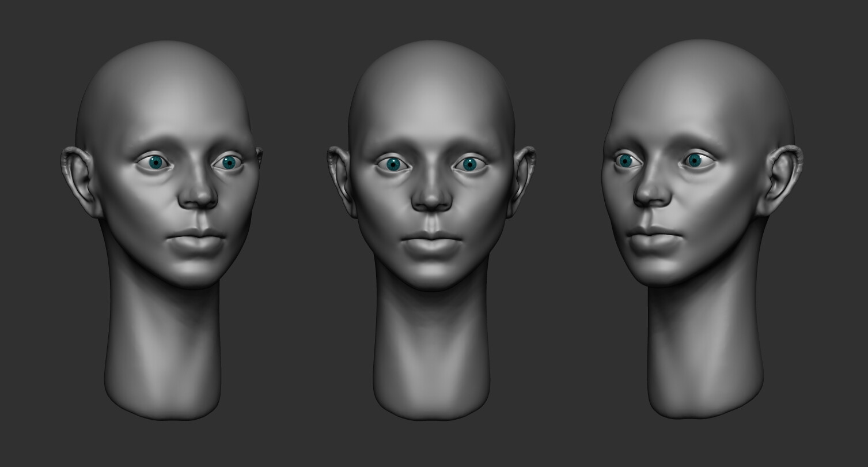868x467 pixels.
Task: Click the blue iris on the right head
Action: click(x=627, y=161)
